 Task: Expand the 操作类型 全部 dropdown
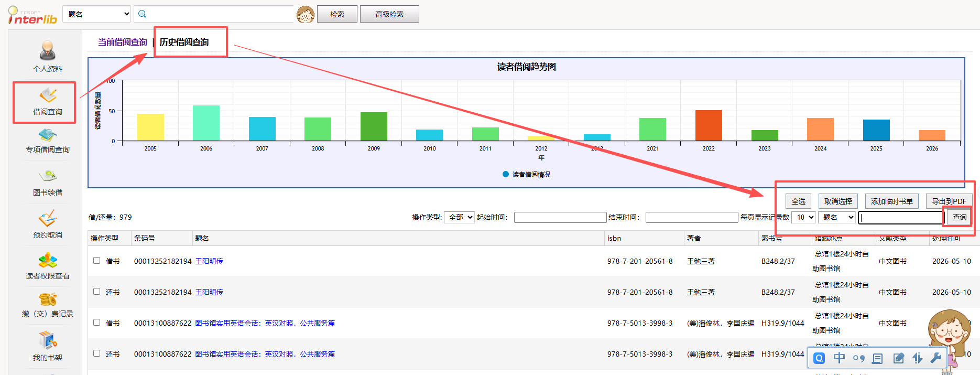(459, 217)
